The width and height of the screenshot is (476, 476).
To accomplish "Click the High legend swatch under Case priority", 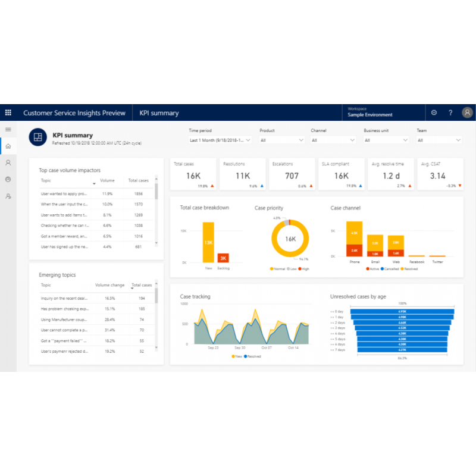I will click(300, 269).
